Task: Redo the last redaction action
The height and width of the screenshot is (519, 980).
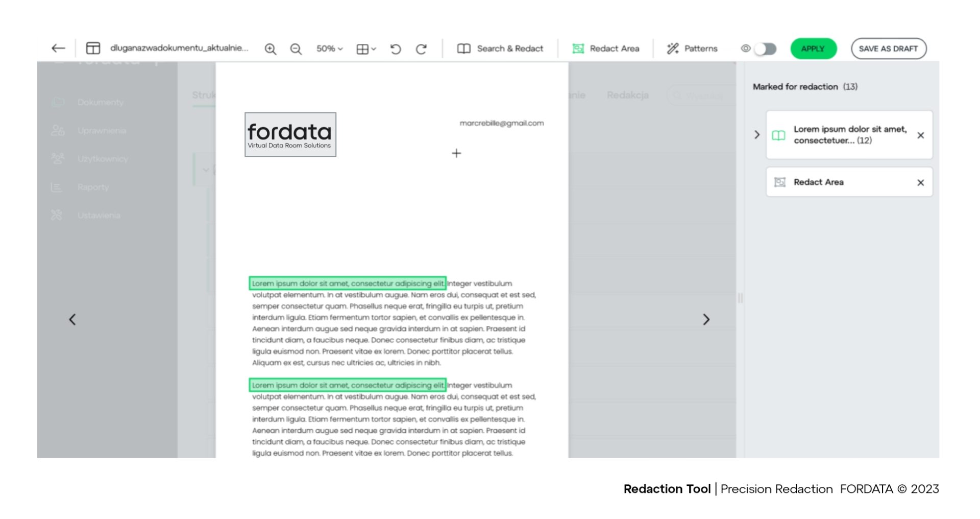Action: pyautogui.click(x=421, y=49)
